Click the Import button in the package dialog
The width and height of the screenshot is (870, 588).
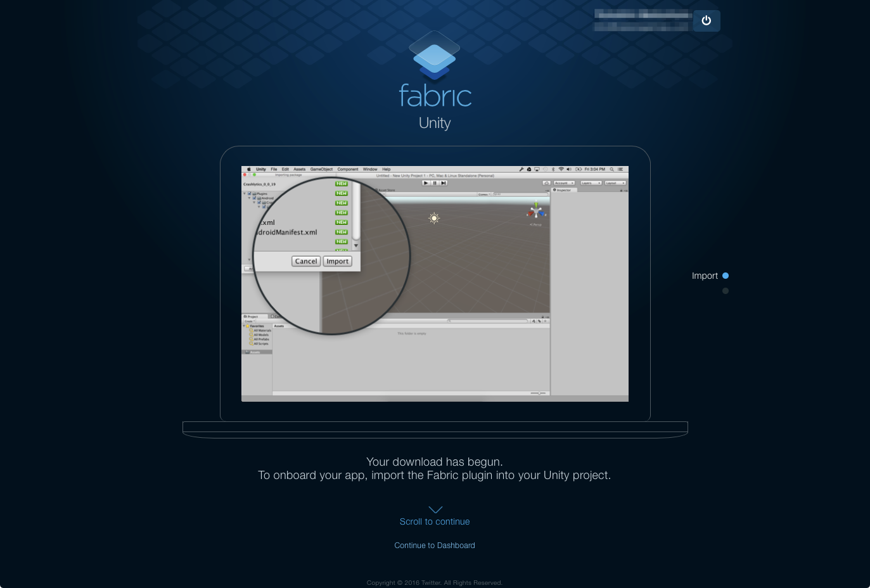click(x=337, y=261)
